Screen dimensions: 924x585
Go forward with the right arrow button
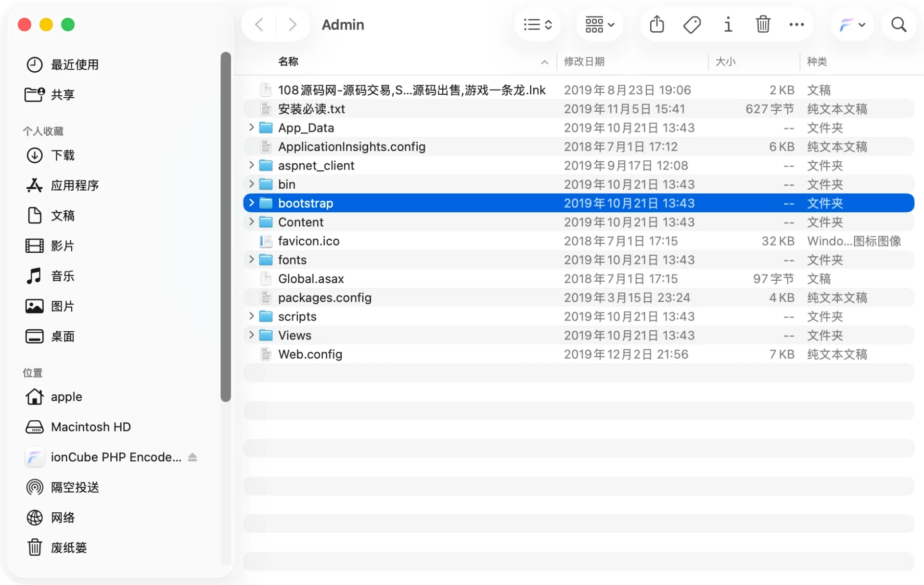pyautogui.click(x=292, y=25)
